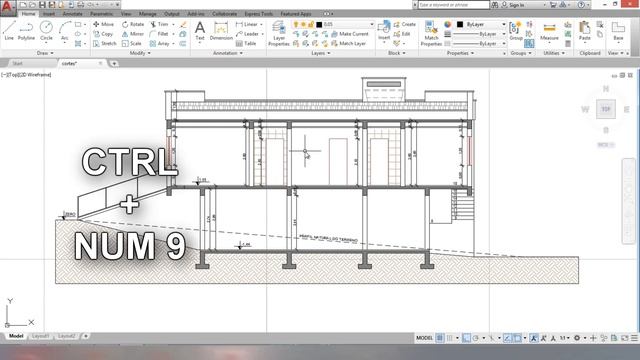Image resolution: width=640 pixels, height=360 pixels.
Task: Switch to the Annotate ribbon tab
Action: click(72, 14)
